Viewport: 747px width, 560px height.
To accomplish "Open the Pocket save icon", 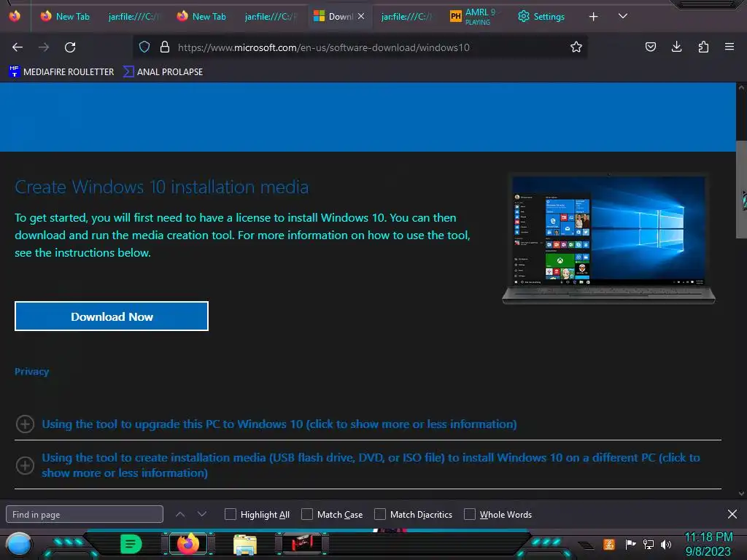I will 650,47.
